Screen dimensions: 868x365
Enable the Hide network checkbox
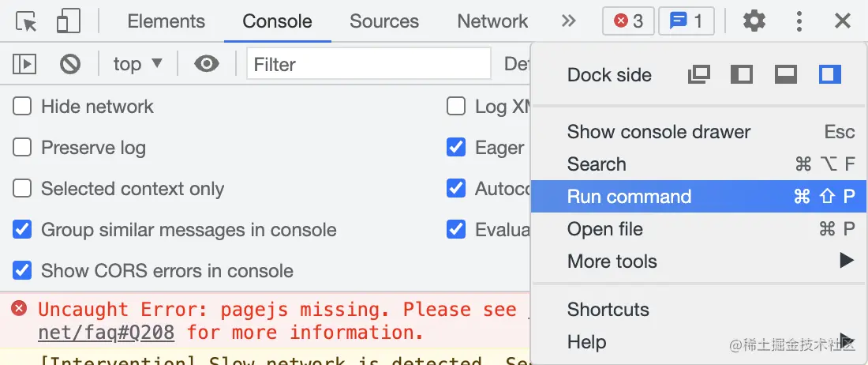22,107
